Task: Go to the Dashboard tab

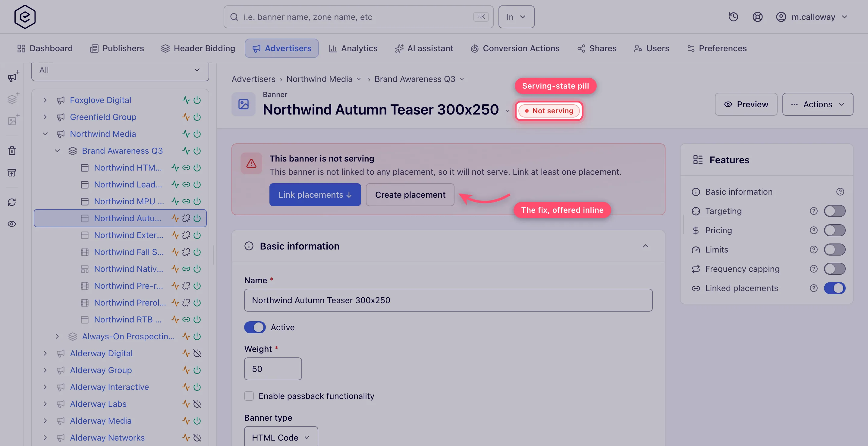Action: click(45, 48)
